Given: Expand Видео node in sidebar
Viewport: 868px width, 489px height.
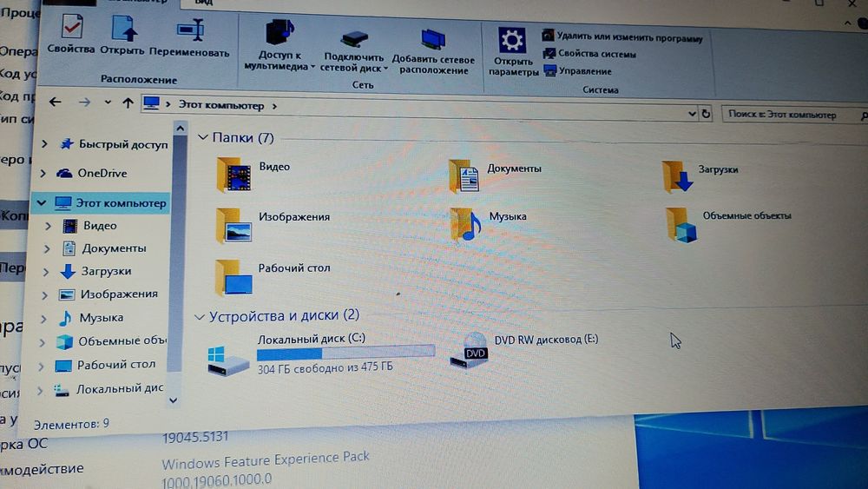Looking at the screenshot, I should [x=48, y=226].
